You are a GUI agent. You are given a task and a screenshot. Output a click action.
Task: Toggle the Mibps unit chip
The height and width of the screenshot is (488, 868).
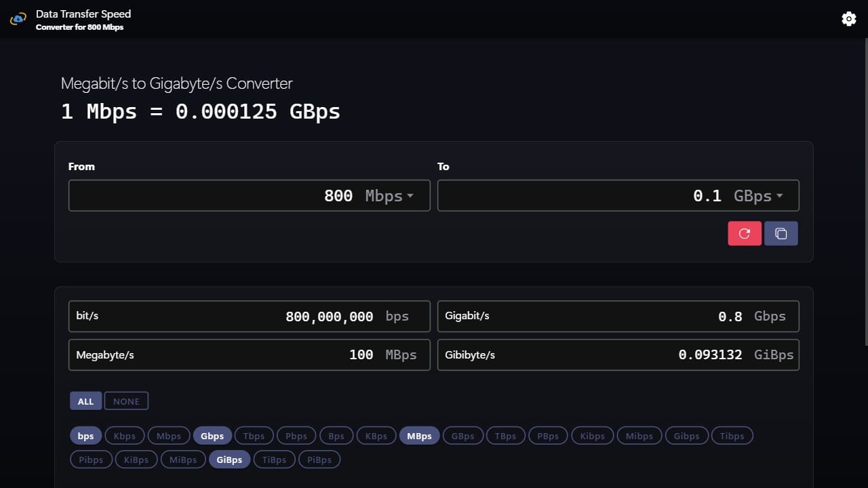pyautogui.click(x=639, y=436)
